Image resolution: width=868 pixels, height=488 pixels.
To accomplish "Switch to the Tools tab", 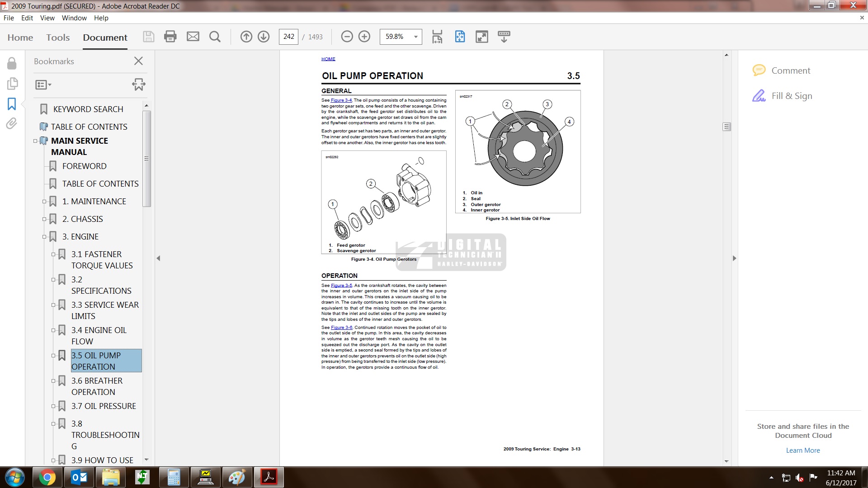I will [58, 38].
